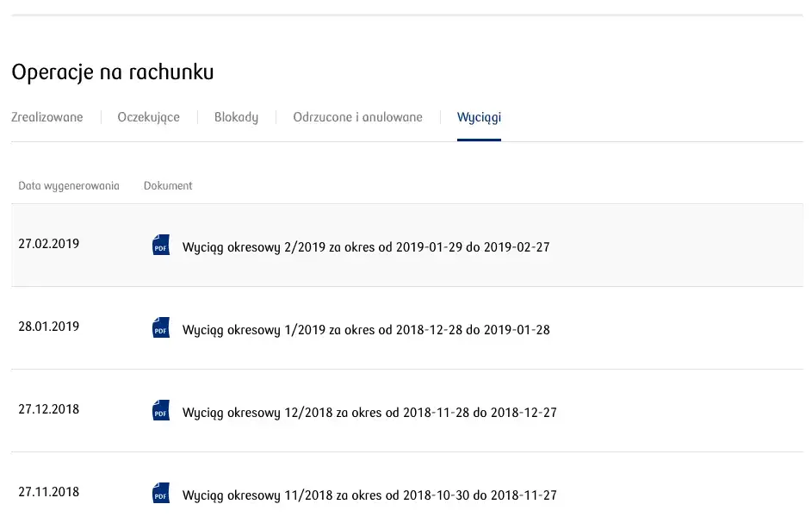Select the date cell 27.12.2018
The image size is (812, 529).
[48, 409]
